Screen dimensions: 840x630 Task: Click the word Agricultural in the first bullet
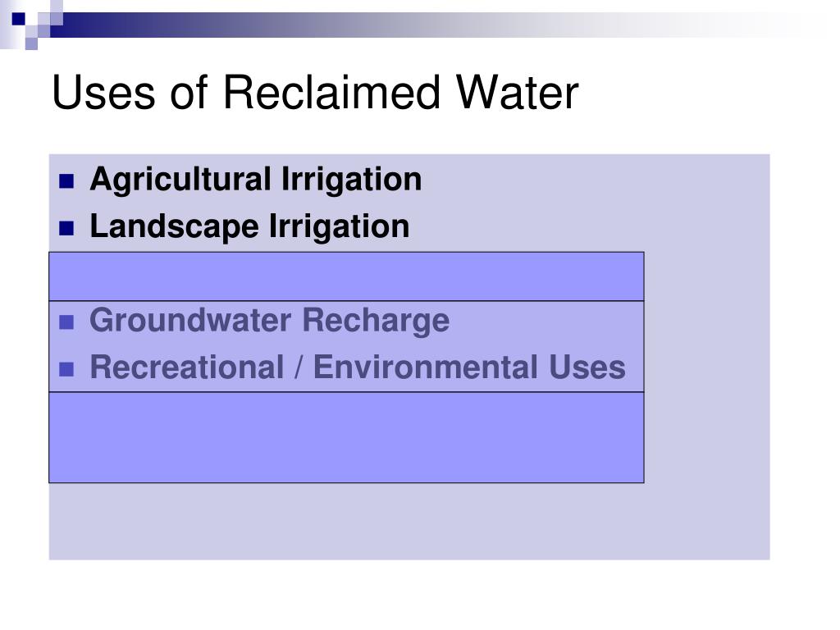pos(180,180)
